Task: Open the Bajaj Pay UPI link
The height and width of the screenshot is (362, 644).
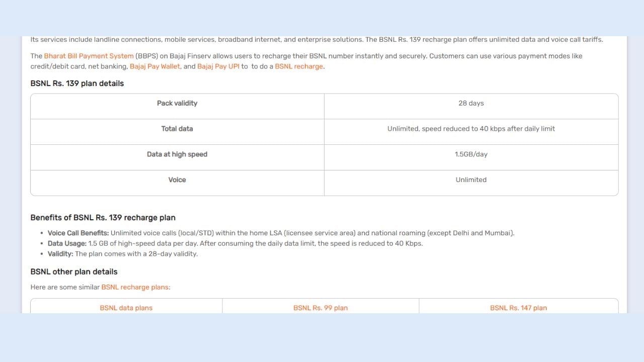Action: pos(218,66)
